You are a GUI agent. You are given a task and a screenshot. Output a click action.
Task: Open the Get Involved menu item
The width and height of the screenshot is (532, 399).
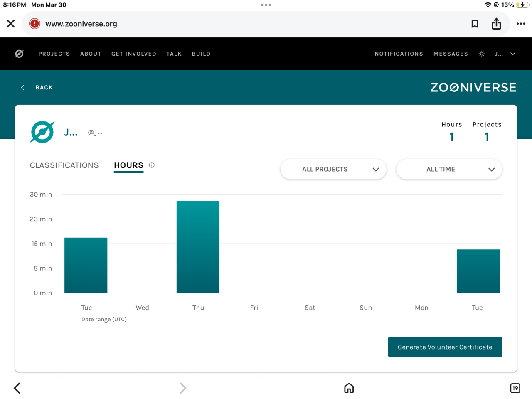134,54
